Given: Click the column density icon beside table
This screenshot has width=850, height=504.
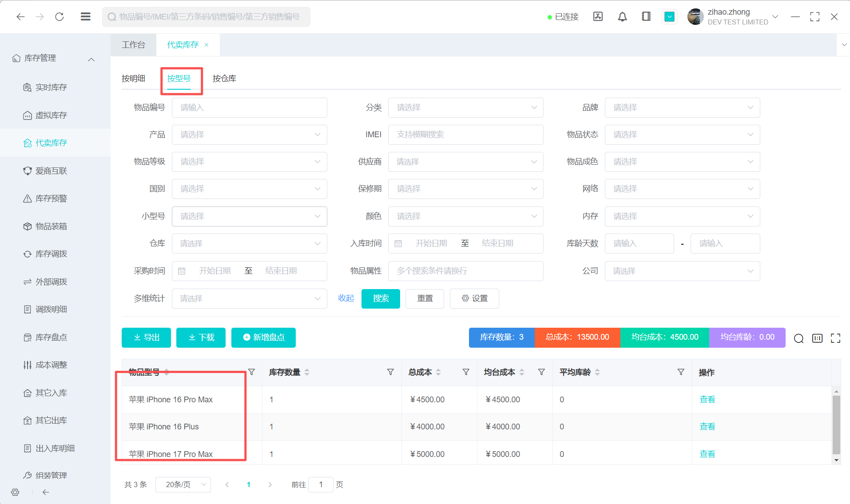Looking at the screenshot, I should [x=817, y=338].
